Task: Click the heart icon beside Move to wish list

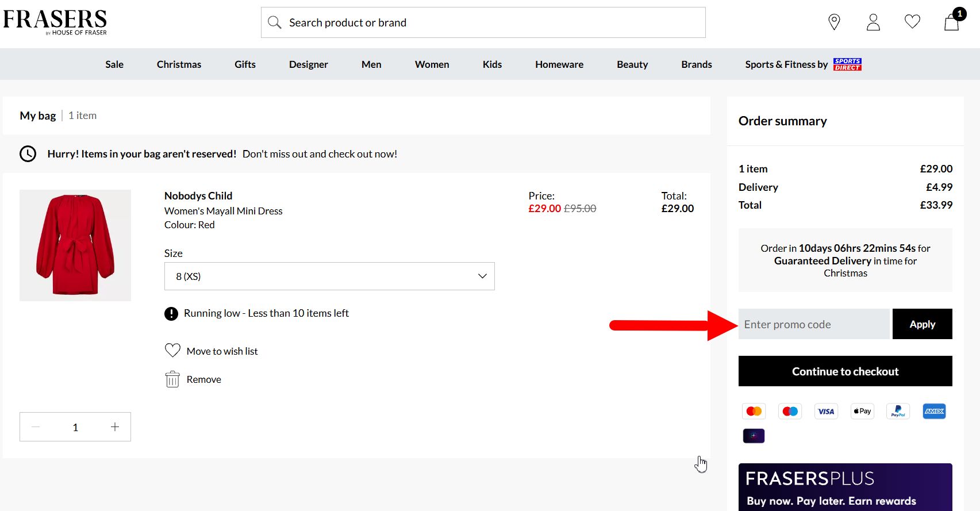Action: pyautogui.click(x=172, y=351)
